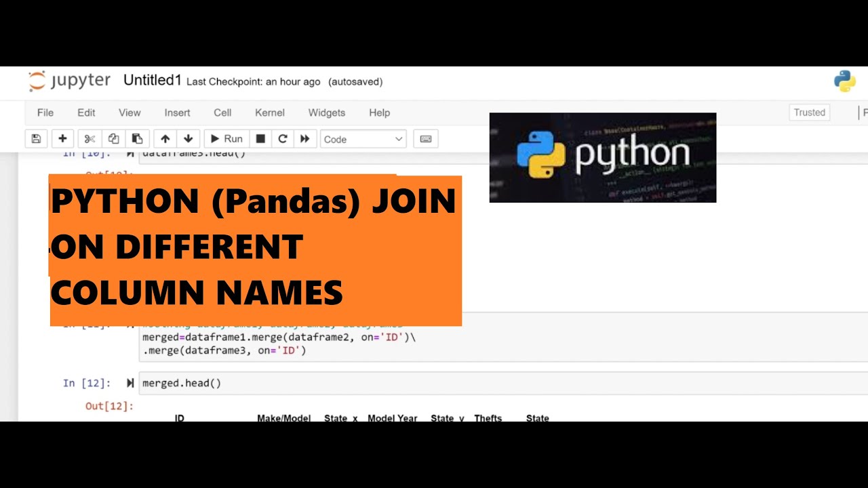868x488 pixels.
Task: Click the python logo thumbnail image
Action: coord(603,157)
